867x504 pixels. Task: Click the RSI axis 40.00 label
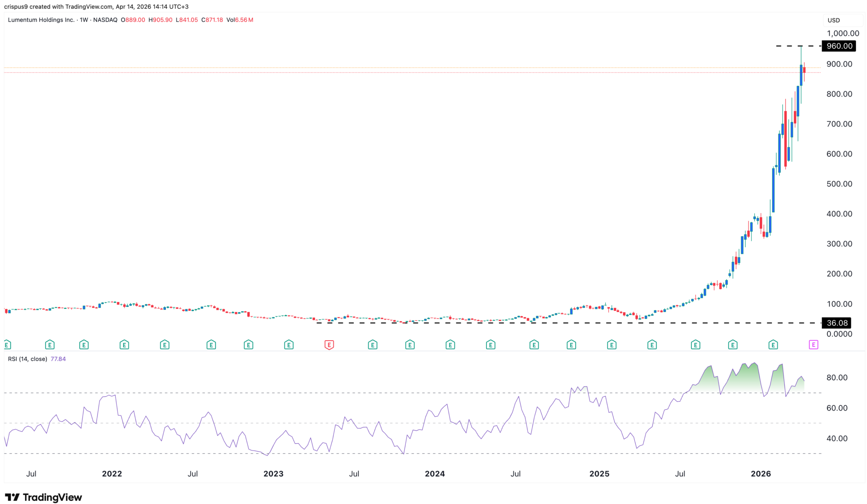pos(837,438)
